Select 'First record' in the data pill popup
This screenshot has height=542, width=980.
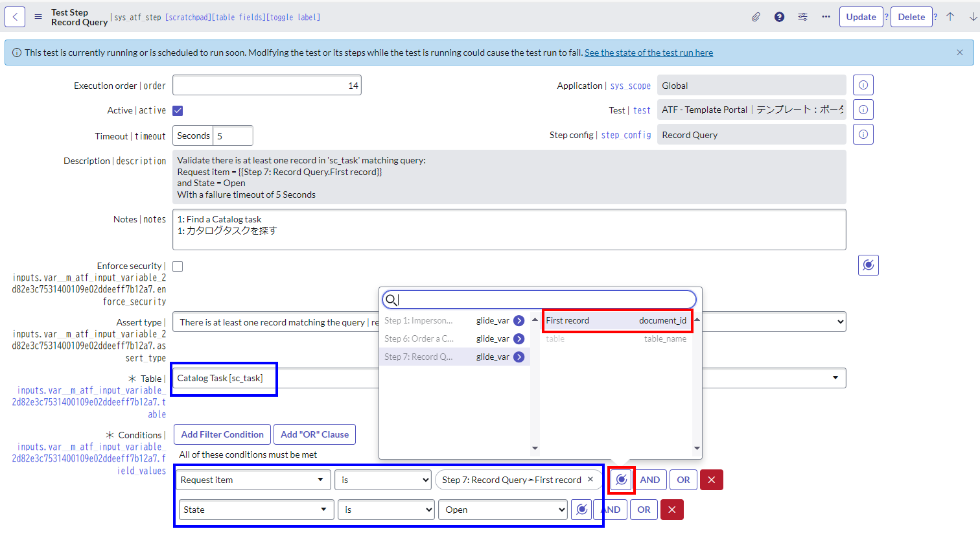pos(616,320)
